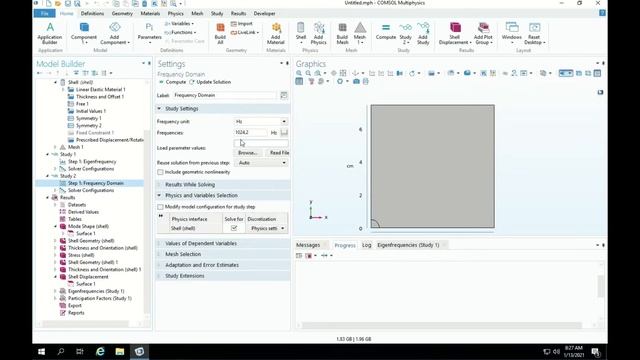The height and width of the screenshot is (360, 640).
Task: Click the image snapshot camera icon
Action: click(x=356, y=81)
